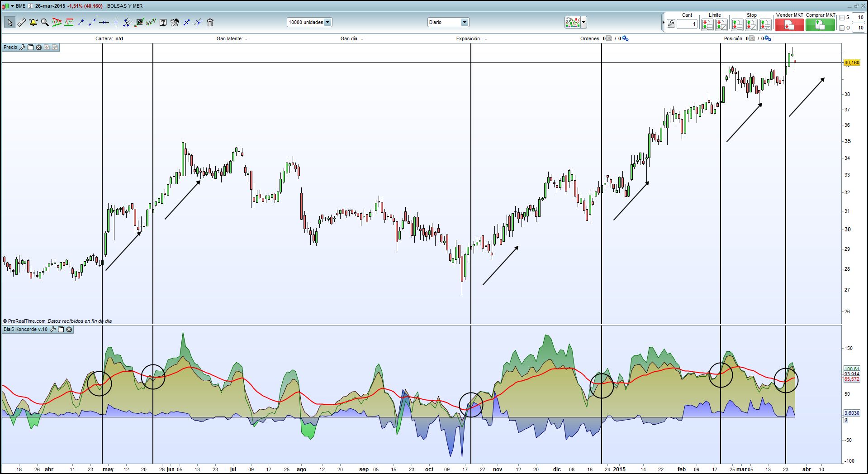Click the second Límite order icon
The image size is (868, 474).
[x=721, y=25]
